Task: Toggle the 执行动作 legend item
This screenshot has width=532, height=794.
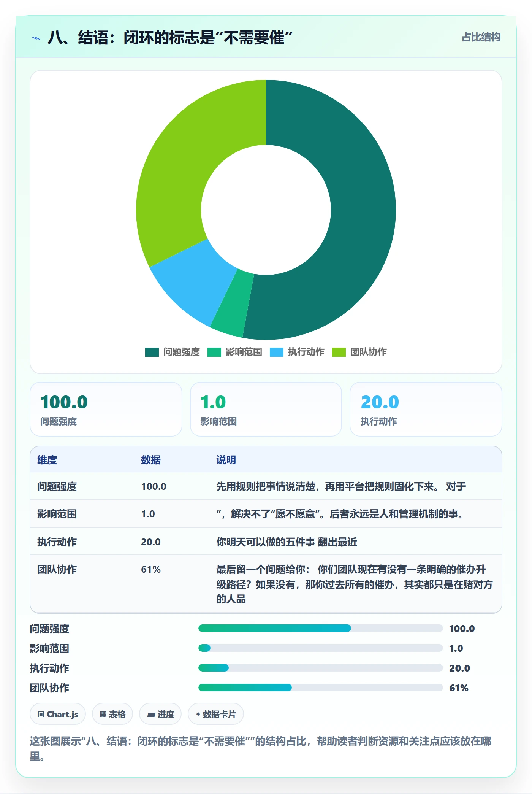Action: (x=297, y=352)
